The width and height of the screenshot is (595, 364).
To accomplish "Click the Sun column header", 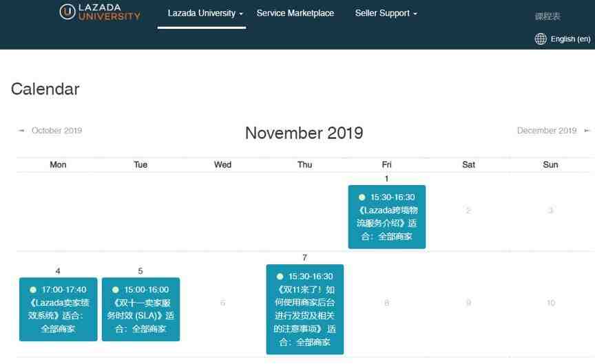I will point(551,164).
